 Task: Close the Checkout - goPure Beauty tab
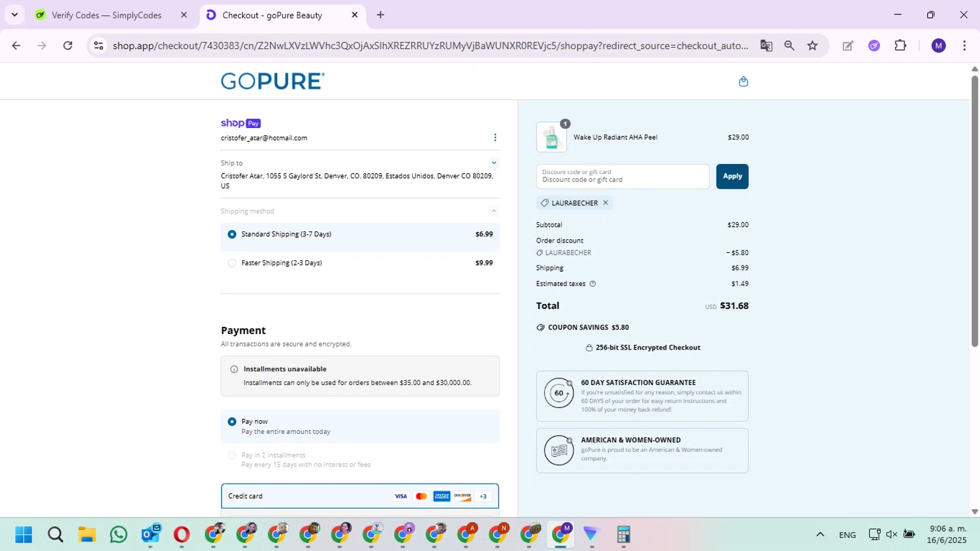tap(355, 15)
